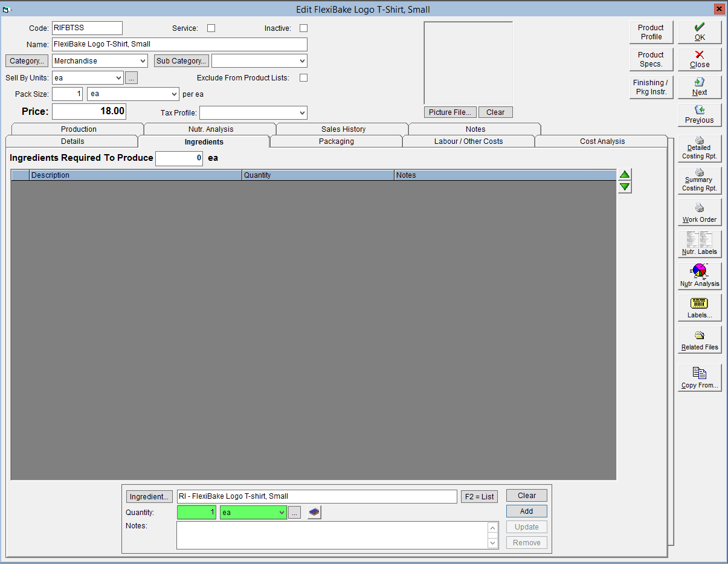This screenshot has height=564, width=728.
Task: Switch to the Production tab
Action: [x=79, y=129]
